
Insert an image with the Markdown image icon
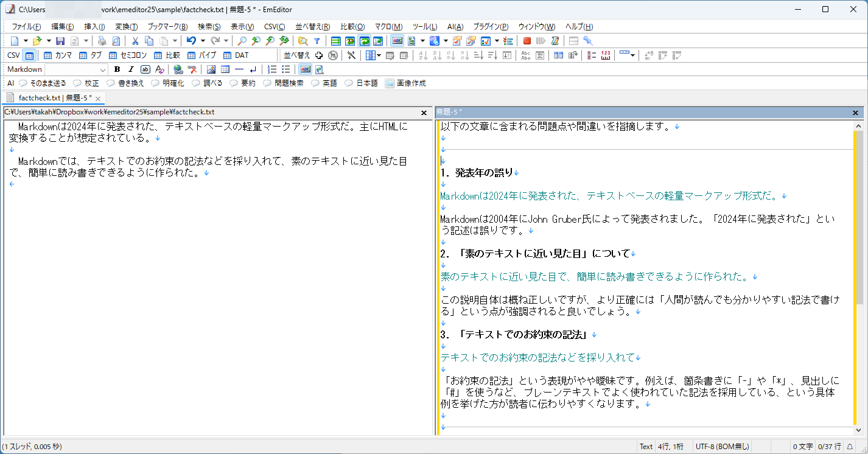[x=212, y=69]
